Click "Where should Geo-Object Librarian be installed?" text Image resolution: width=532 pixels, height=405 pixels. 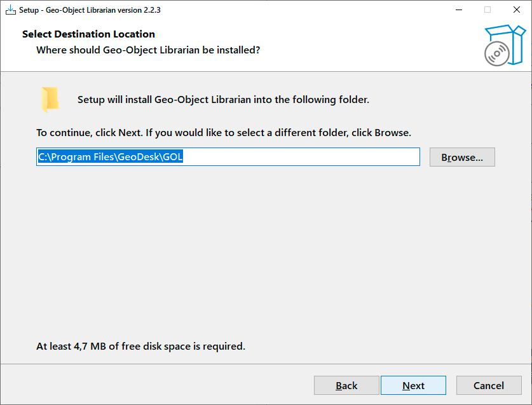coord(148,50)
